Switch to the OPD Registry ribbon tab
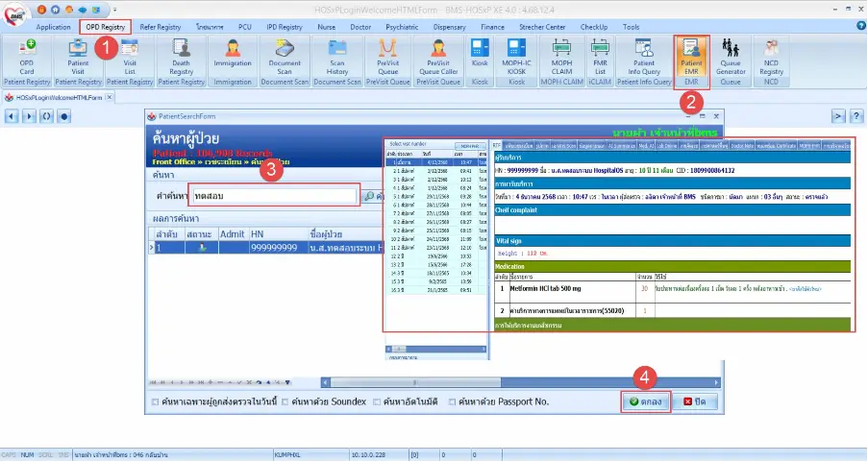 tap(105, 27)
